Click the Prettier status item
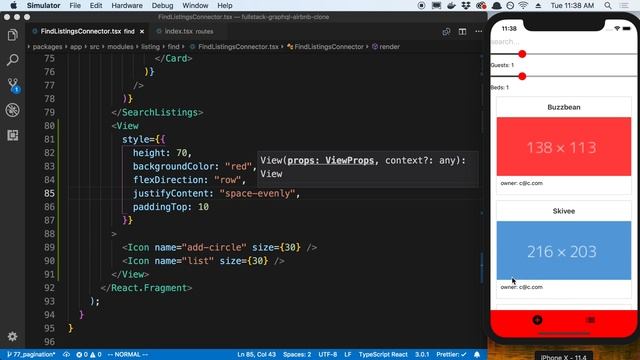 451,354
